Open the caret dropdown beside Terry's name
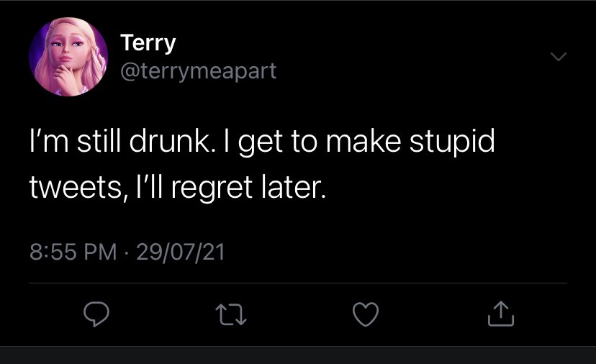The height and width of the screenshot is (364, 596). point(559,57)
